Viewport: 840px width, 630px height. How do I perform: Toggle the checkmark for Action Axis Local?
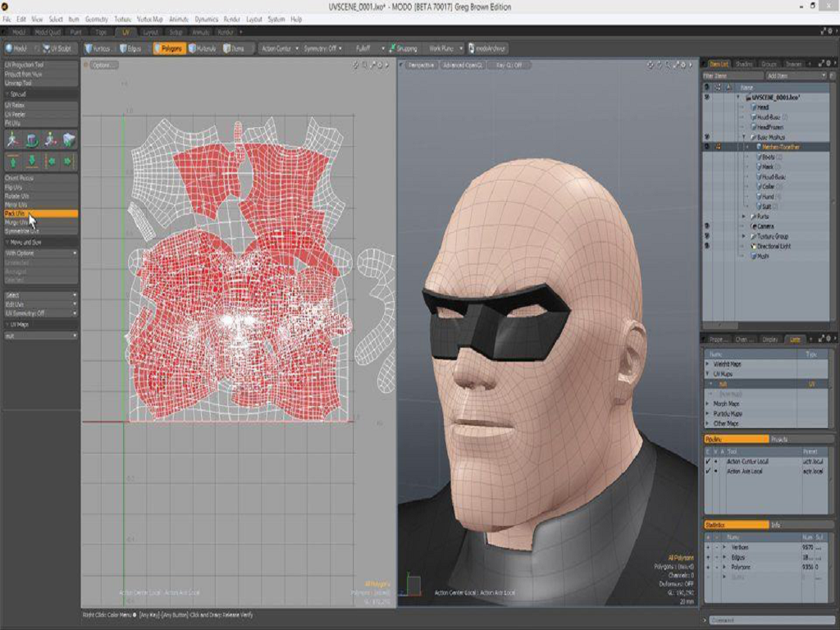(708, 471)
